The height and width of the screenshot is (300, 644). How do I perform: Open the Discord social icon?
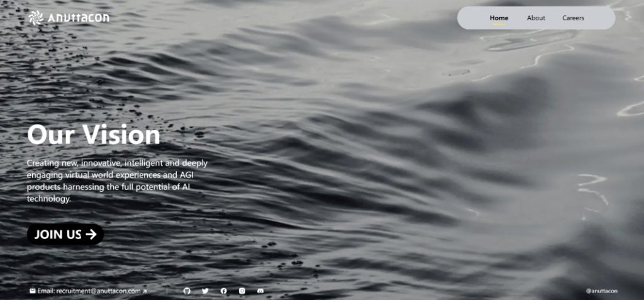pos(260,291)
